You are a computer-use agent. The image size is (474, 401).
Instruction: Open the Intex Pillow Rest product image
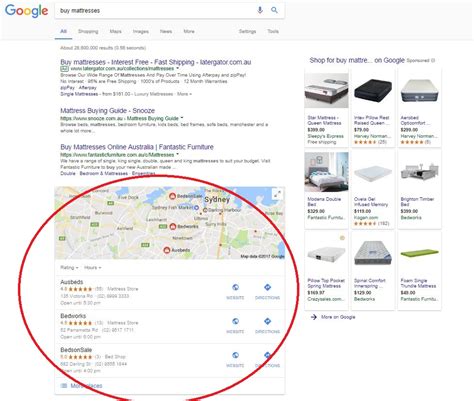pyautogui.click(x=373, y=90)
